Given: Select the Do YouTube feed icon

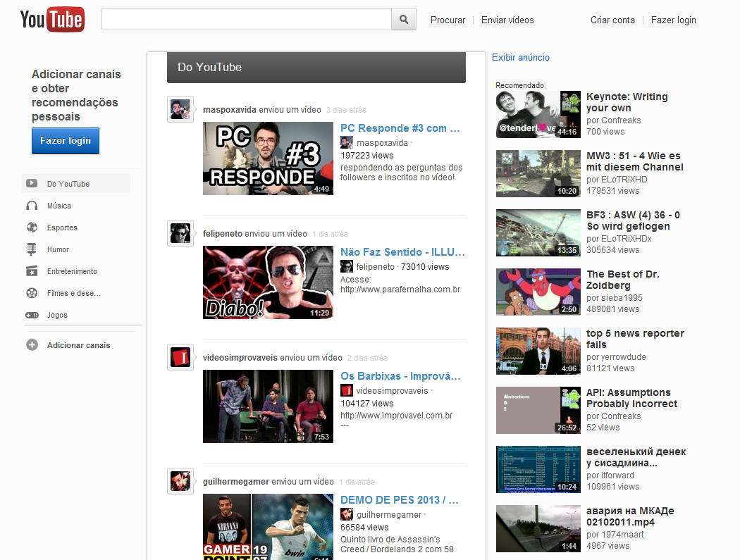Looking at the screenshot, I should coord(32,182).
